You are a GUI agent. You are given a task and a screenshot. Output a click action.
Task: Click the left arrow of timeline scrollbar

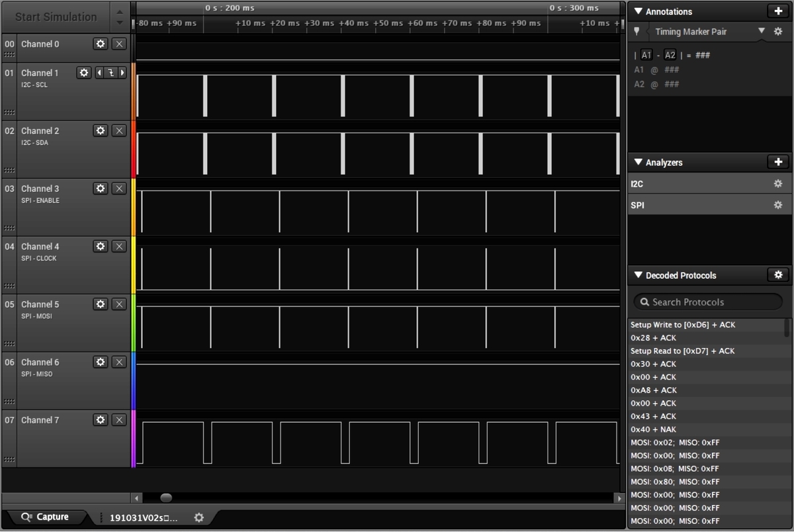click(137, 498)
